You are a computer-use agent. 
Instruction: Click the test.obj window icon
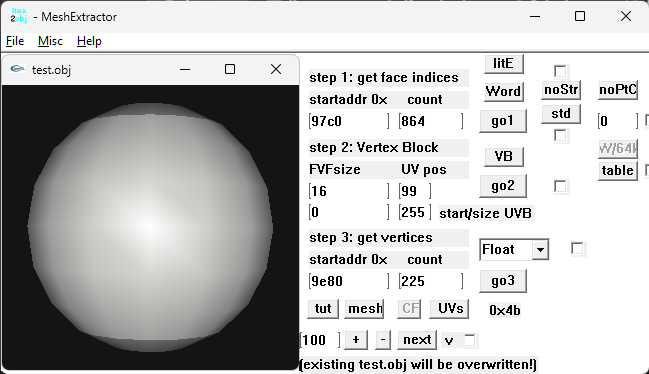pyautogui.click(x=17, y=69)
